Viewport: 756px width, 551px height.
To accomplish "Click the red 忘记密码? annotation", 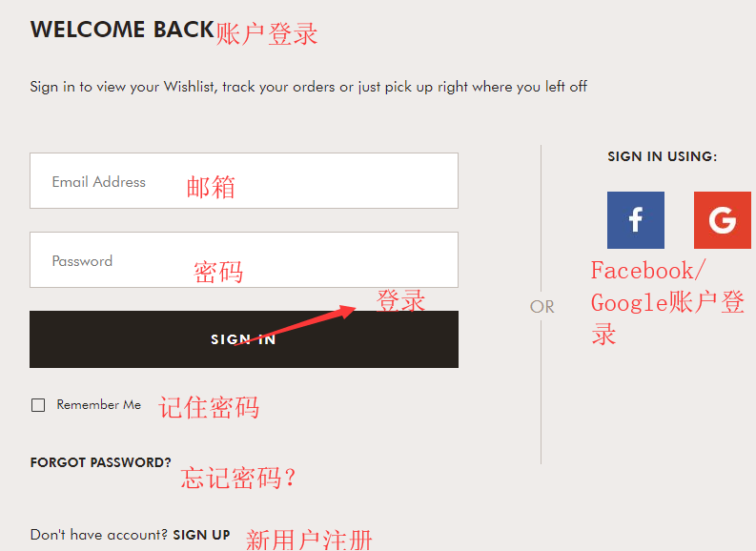I will (x=238, y=479).
